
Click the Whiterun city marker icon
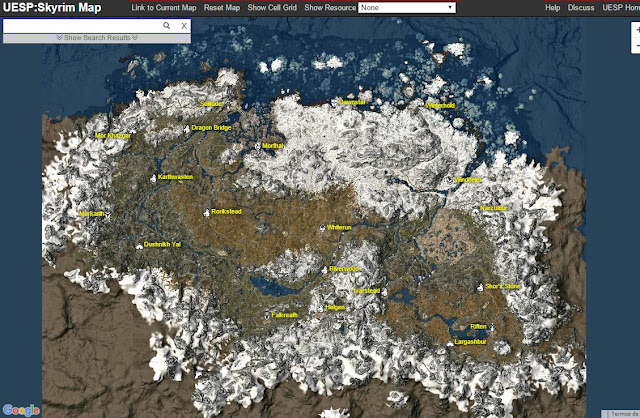click(x=322, y=227)
